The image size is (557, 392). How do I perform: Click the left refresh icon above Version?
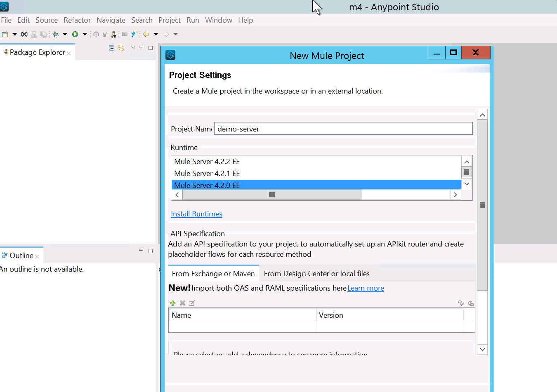tap(461, 303)
